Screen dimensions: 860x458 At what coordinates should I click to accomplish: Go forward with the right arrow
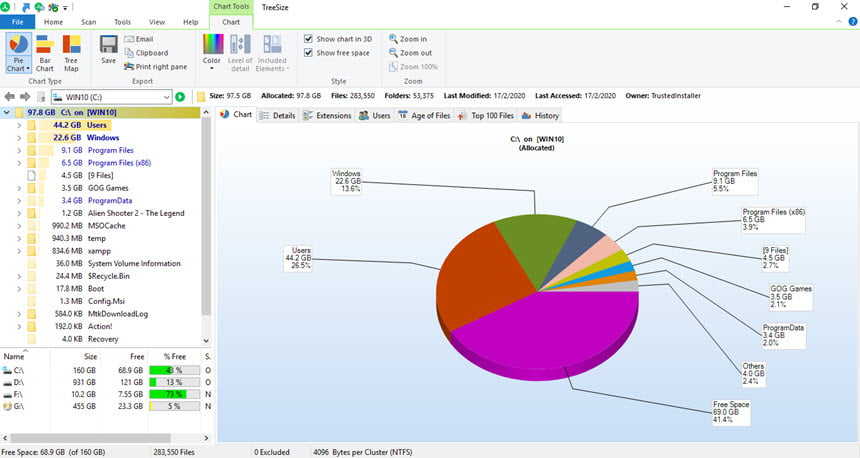[x=25, y=97]
